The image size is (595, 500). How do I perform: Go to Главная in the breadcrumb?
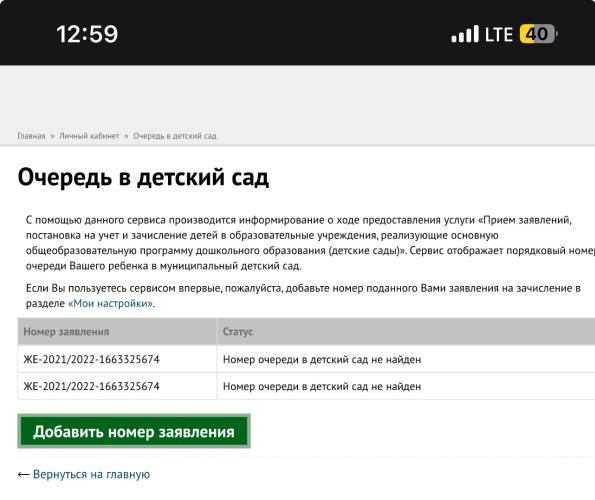[x=31, y=136]
